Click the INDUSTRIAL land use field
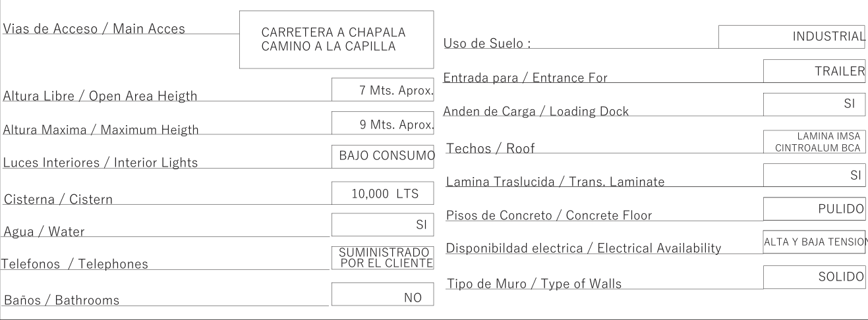 (x=792, y=36)
